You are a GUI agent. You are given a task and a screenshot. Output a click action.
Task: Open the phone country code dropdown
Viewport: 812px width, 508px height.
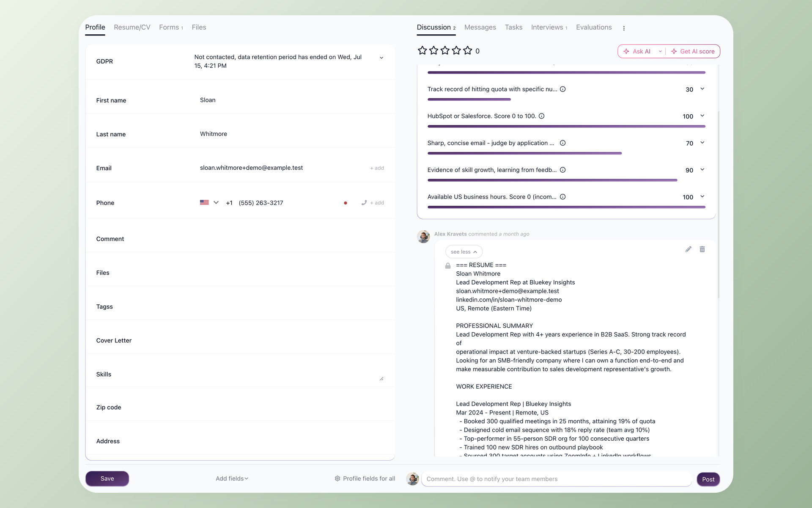coord(216,202)
